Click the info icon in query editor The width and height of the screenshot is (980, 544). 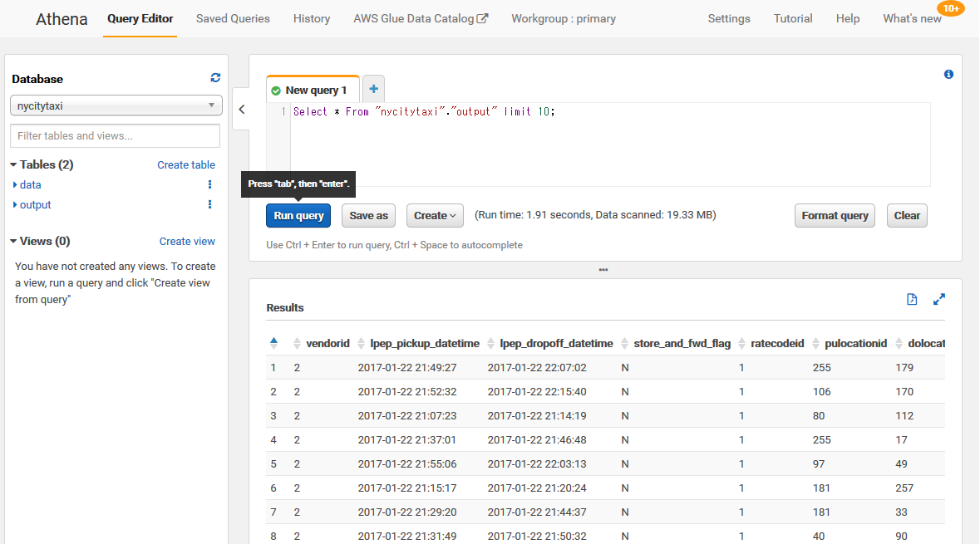[948, 74]
